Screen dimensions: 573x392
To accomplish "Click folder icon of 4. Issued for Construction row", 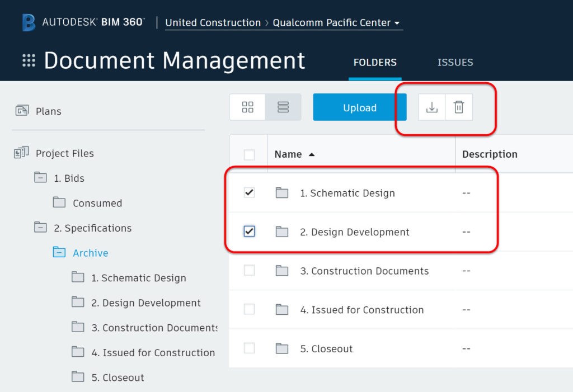I will click(x=282, y=310).
